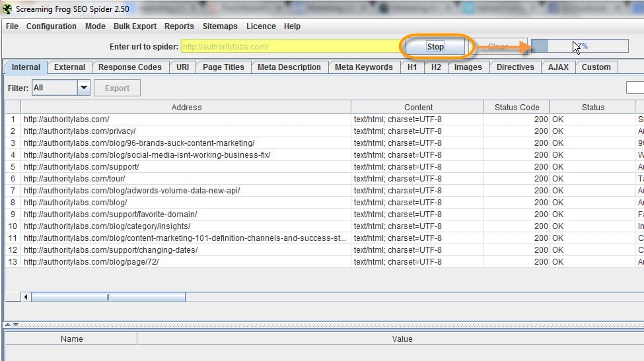Sort by the Status Code column header
The image size is (644, 361).
pos(517,108)
